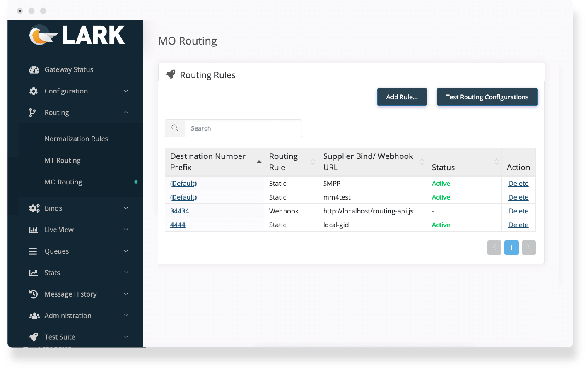Image resolution: width=588 pixels, height=371 pixels.
Task: Open the Administration menu label
Action: (x=68, y=316)
